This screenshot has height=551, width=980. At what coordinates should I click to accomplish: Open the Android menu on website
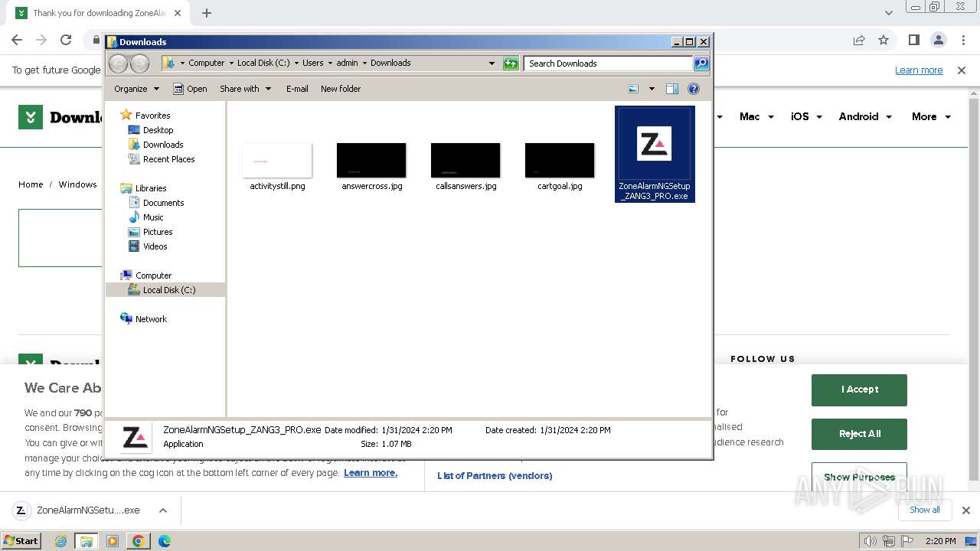click(865, 117)
